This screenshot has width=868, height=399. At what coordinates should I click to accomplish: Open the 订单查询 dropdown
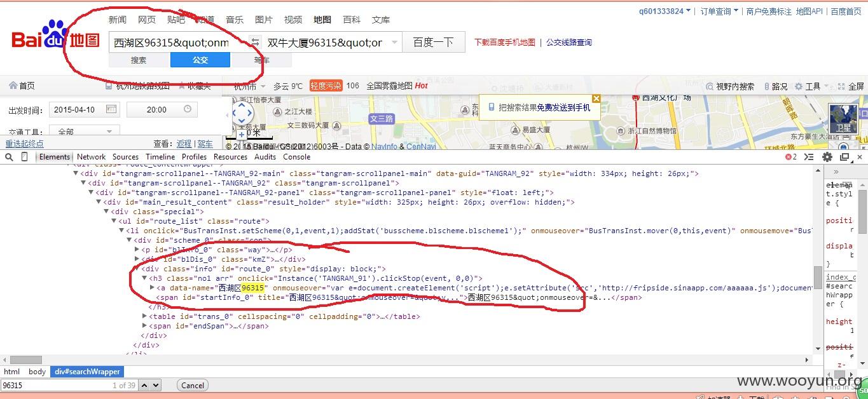[x=719, y=11]
